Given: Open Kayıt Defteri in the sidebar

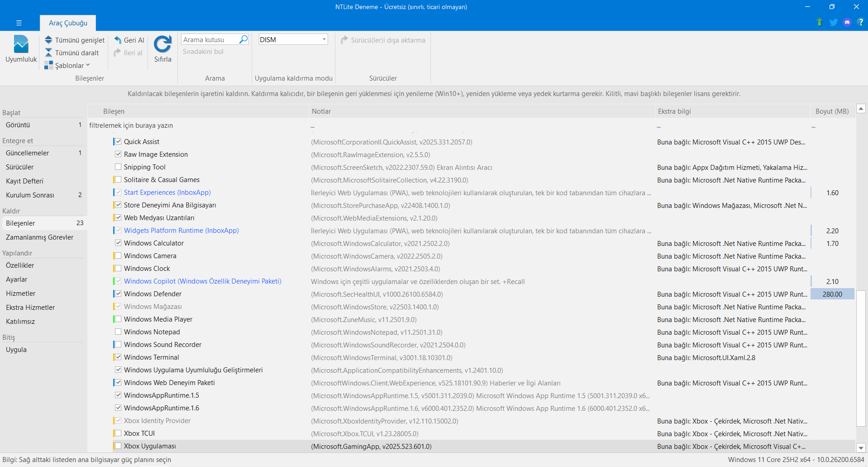Looking at the screenshot, I should 43,181.
